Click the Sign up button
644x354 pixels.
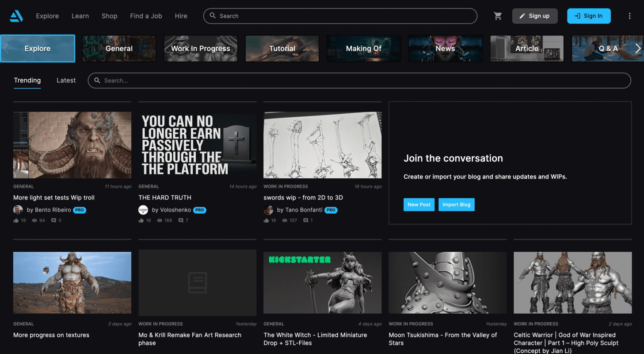click(x=535, y=16)
